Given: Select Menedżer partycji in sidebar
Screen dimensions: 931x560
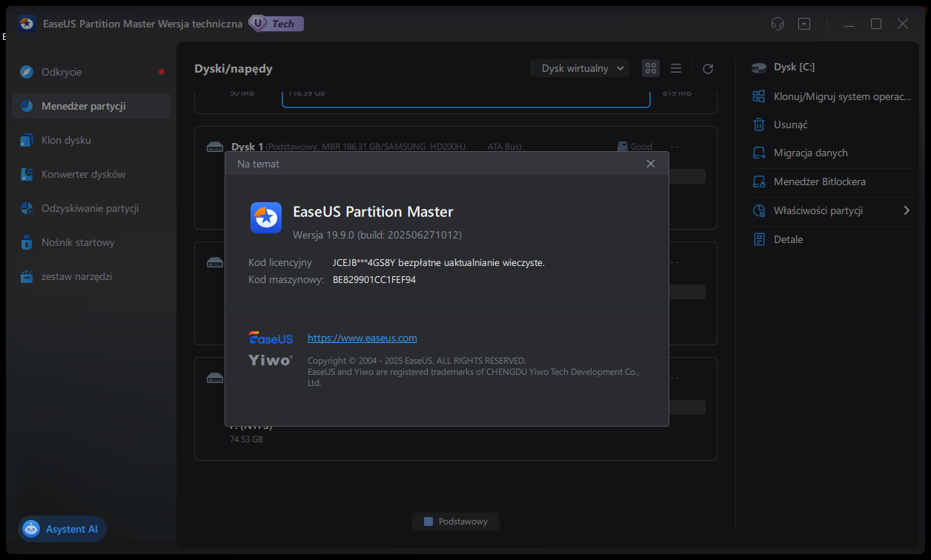Looking at the screenshot, I should click(x=91, y=106).
